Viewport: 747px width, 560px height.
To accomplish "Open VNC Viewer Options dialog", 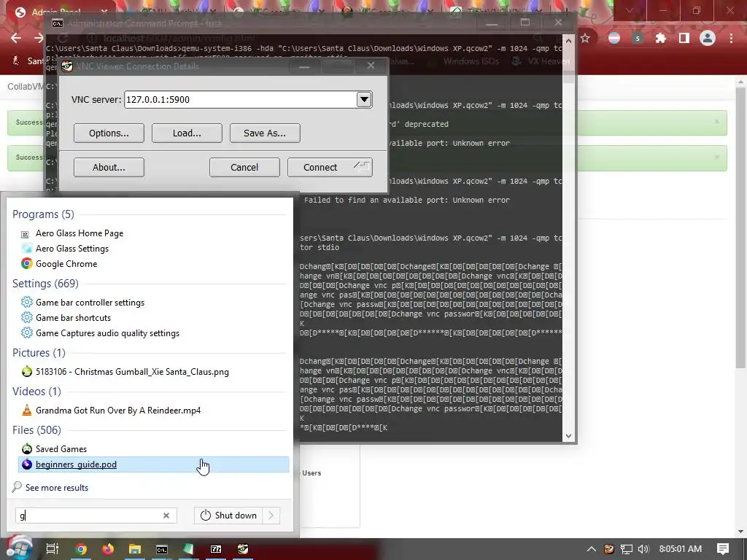I will (109, 133).
